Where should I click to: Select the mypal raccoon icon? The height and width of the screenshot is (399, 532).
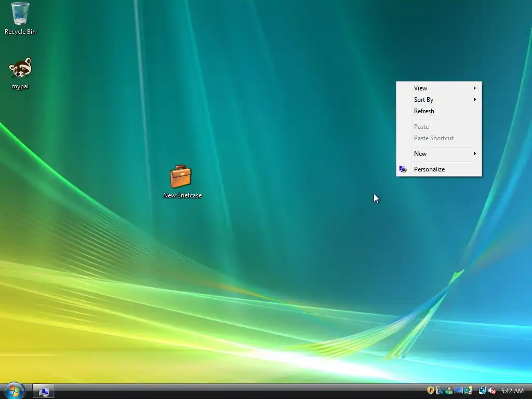[x=20, y=68]
